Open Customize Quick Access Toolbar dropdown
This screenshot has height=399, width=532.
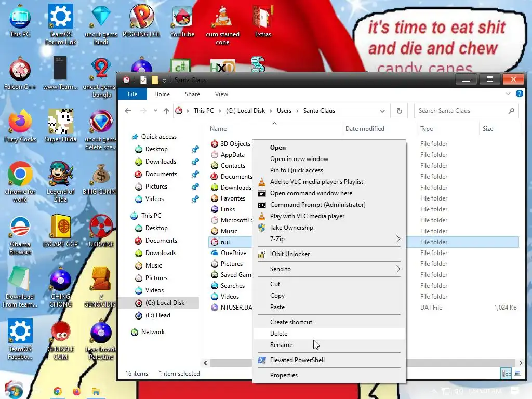164,81
